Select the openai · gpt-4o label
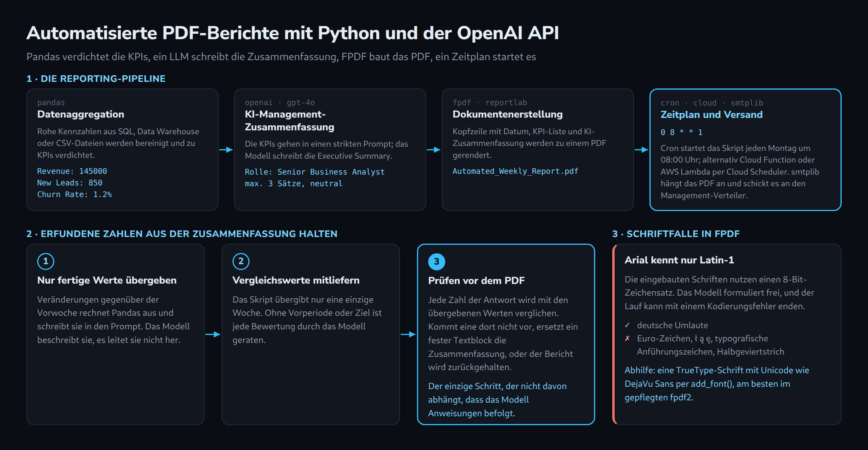Viewport: 868px width, 450px height. coord(280,102)
